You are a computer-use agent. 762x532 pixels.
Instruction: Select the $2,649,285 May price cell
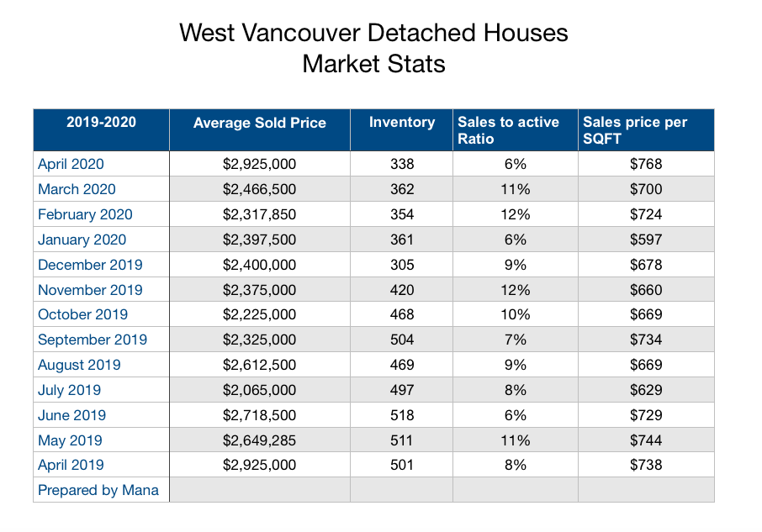coord(259,440)
